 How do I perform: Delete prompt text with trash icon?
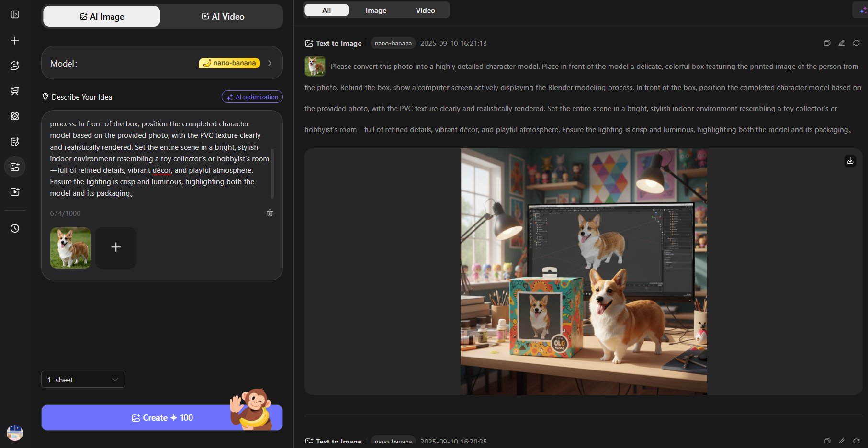tap(270, 213)
